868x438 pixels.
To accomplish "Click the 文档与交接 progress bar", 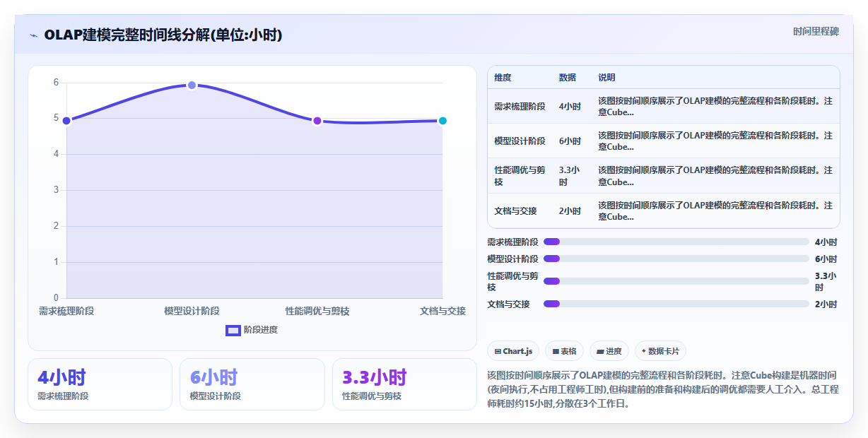I will point(676,304).
